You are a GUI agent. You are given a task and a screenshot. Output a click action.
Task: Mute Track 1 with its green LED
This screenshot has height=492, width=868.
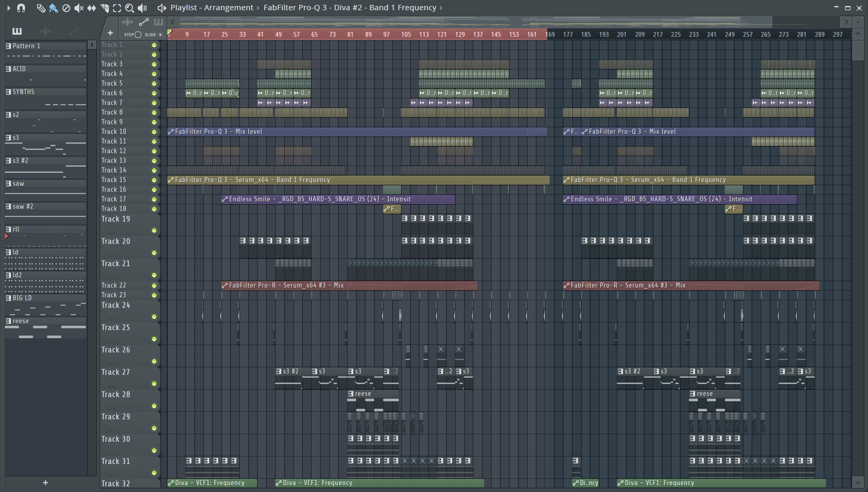click(x=154, y=45)
